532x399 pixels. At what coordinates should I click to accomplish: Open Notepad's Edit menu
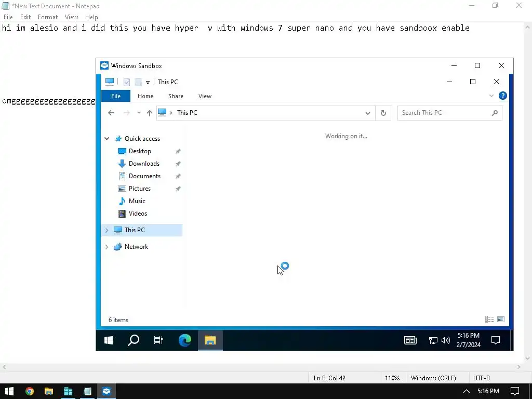[x=25, y=17]
